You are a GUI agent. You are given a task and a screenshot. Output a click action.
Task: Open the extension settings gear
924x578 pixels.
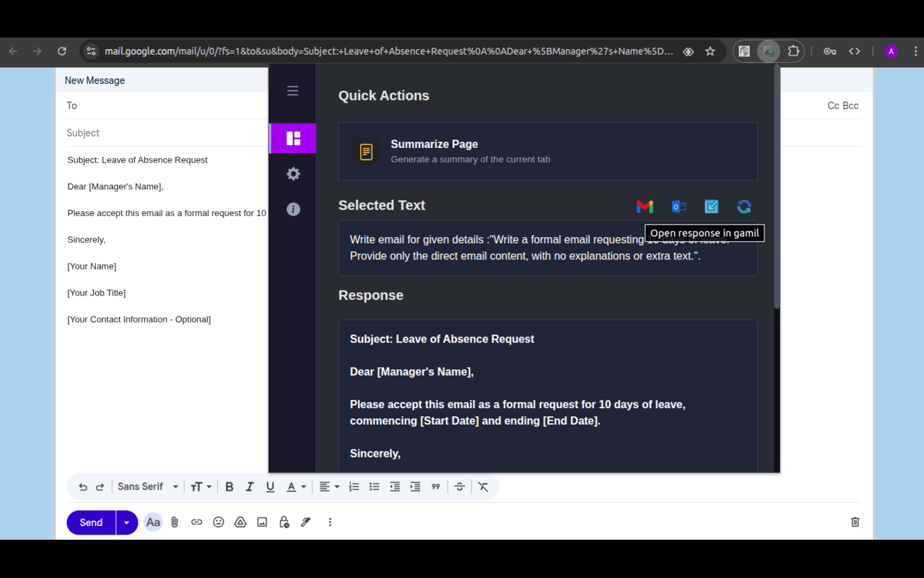point(293,174)
